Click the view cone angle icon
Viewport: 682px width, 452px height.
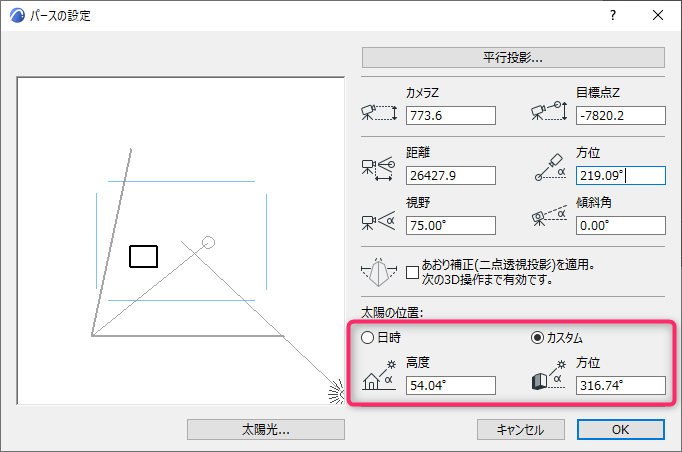pos(378,221)
